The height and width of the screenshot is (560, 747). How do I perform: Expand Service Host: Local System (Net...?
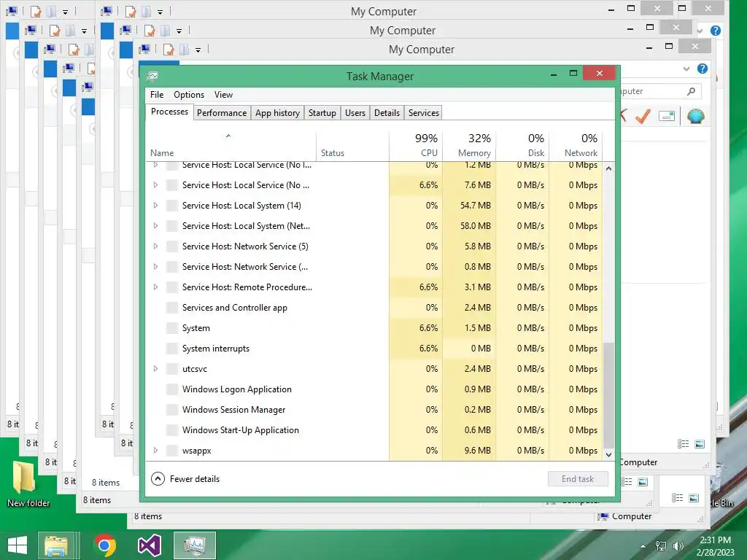click(x=155, y=226)
